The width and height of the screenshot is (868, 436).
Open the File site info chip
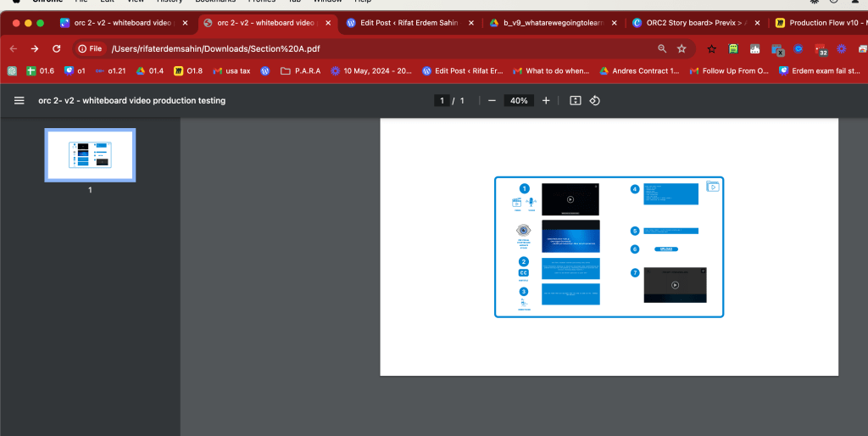[90, 48]
